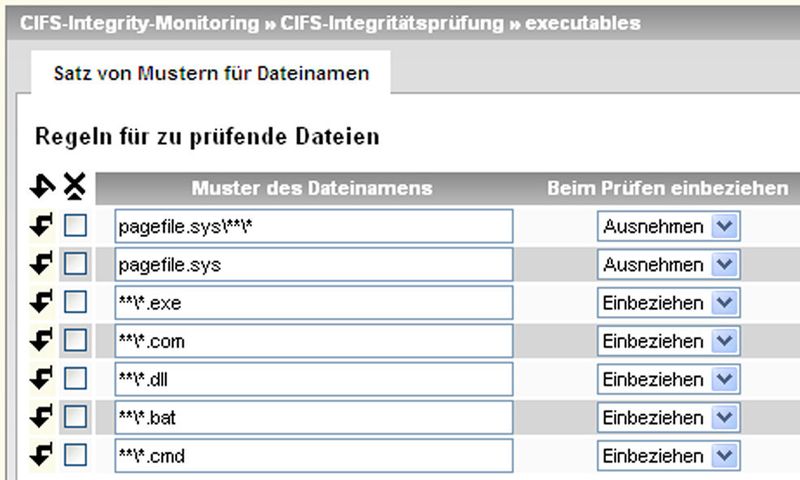Click insert arrow icon beside **\*.bat row

pyautogui.click(x=41, y=417)
